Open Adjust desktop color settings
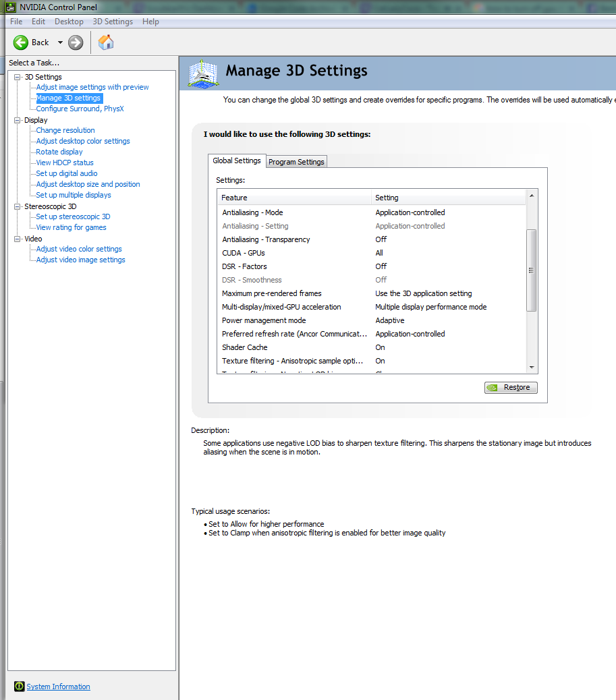 click(x=83, y=141)
